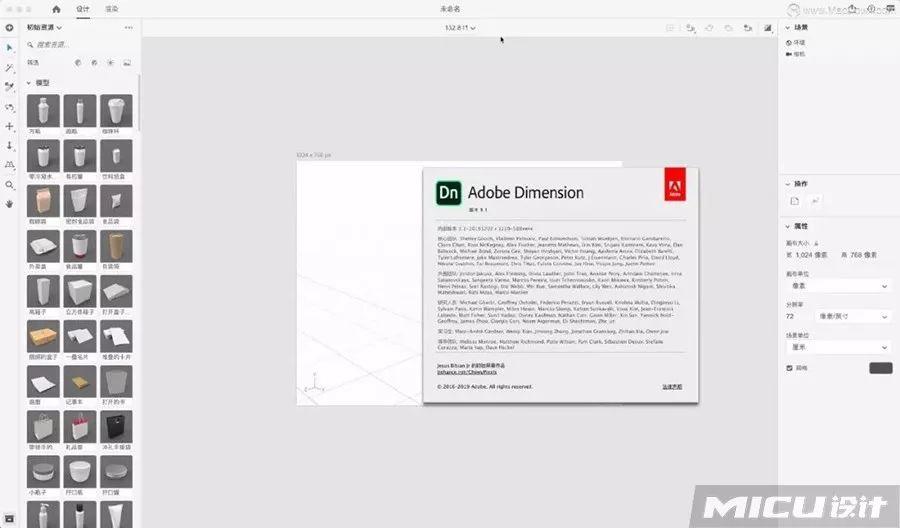Open the Add and import content menu

click(9, 28)
